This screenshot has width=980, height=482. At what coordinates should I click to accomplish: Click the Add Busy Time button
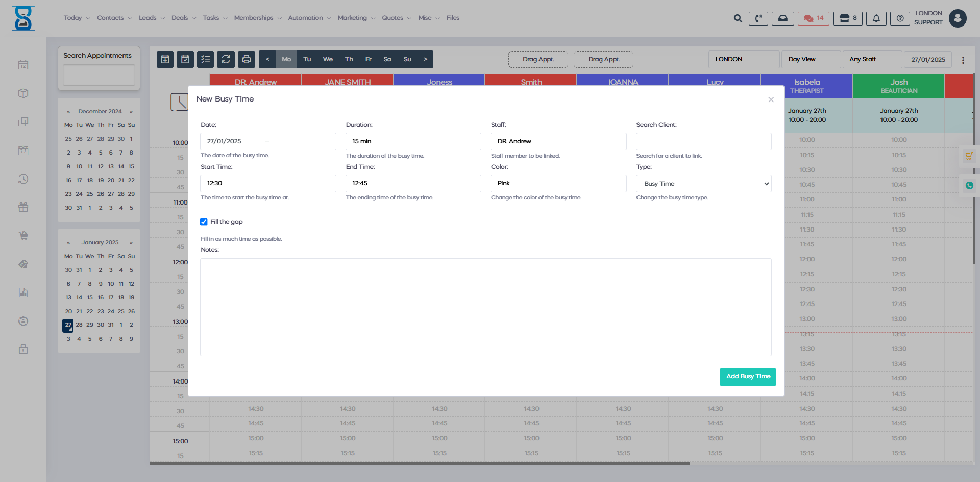tap(748, 376)
